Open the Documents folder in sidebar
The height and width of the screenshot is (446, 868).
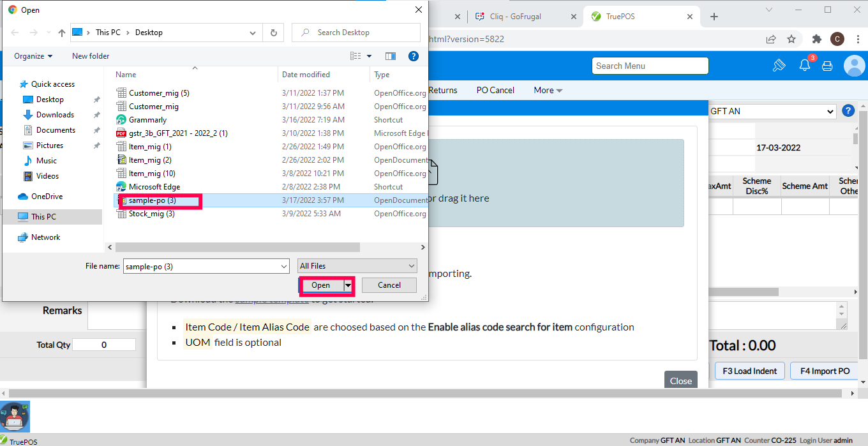click(x=56, y=130)
